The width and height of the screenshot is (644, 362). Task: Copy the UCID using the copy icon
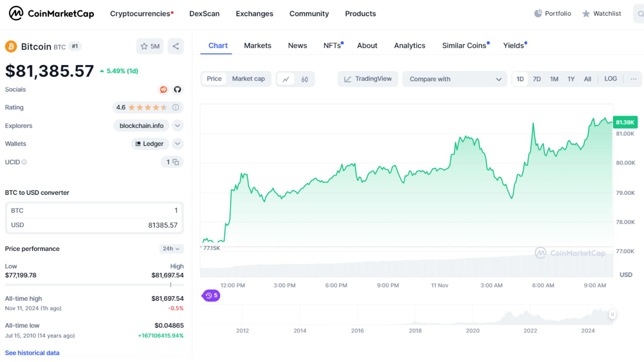tap(176, 162)
